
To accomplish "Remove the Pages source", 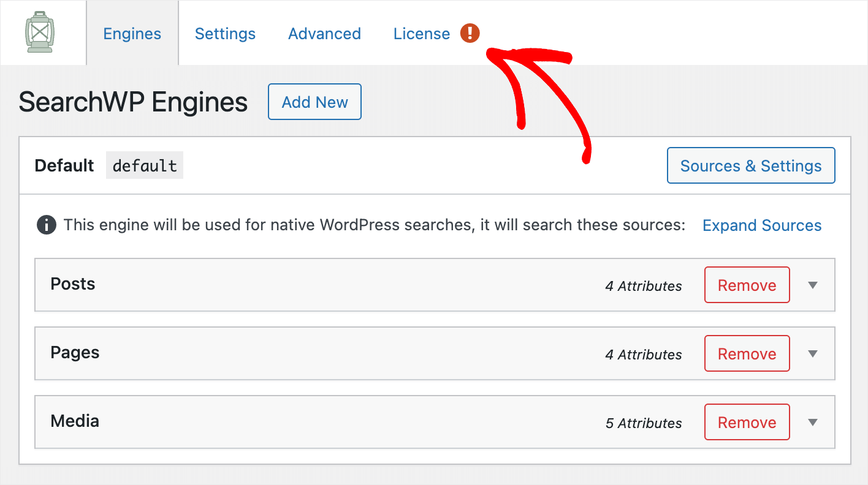I will click(747, 354).
